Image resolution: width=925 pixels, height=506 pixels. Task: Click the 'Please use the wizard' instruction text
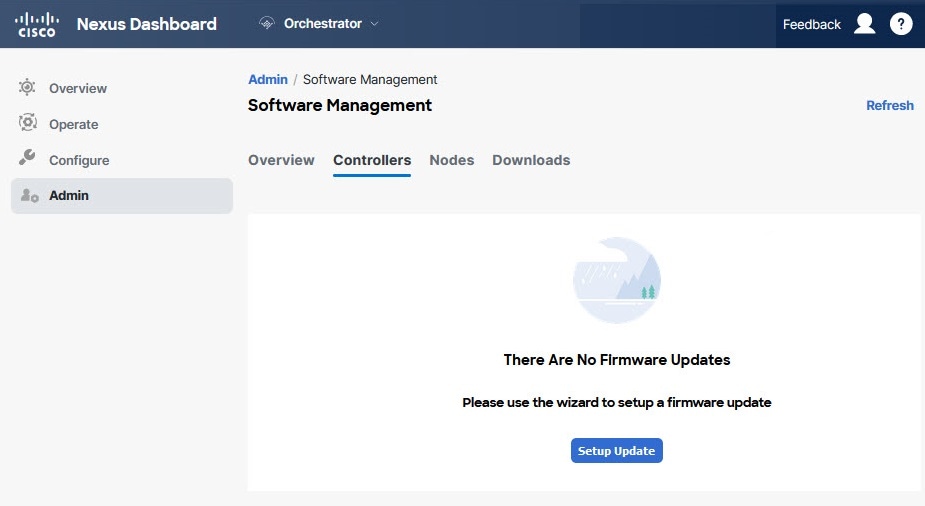pyautogui.click(x=616, y=402)
